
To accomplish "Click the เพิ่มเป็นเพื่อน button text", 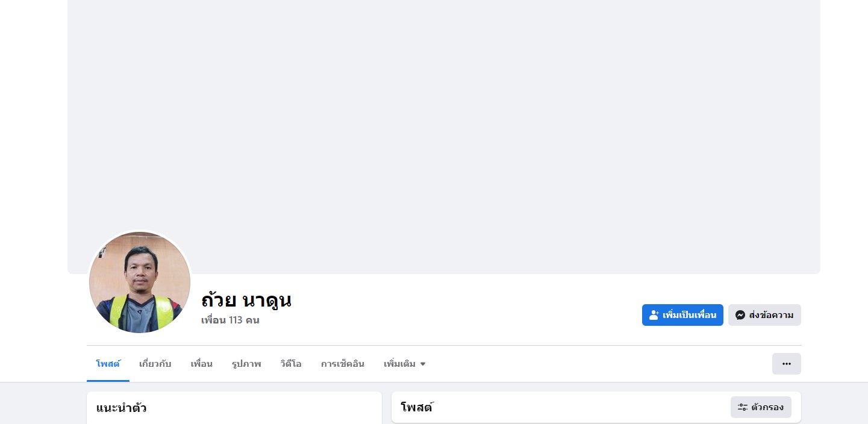I will tap(689, 315).
